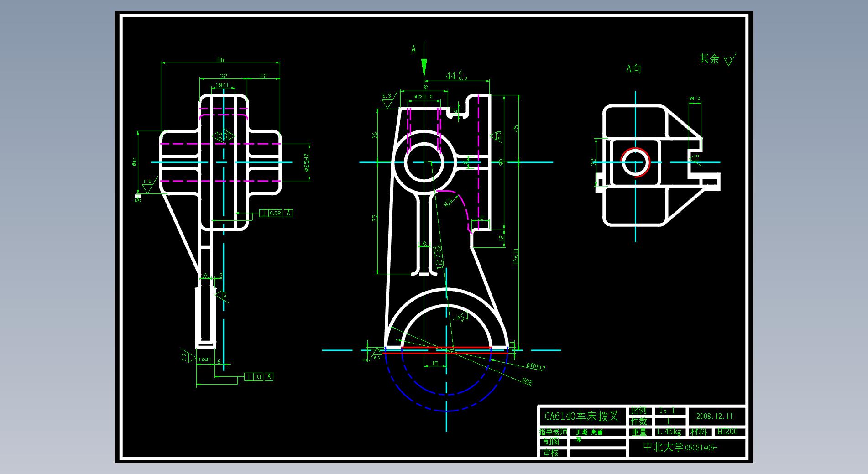Screen dimensions: 868x474
Task: Click the '8H12' dimension text
Action: coord(694,99)
